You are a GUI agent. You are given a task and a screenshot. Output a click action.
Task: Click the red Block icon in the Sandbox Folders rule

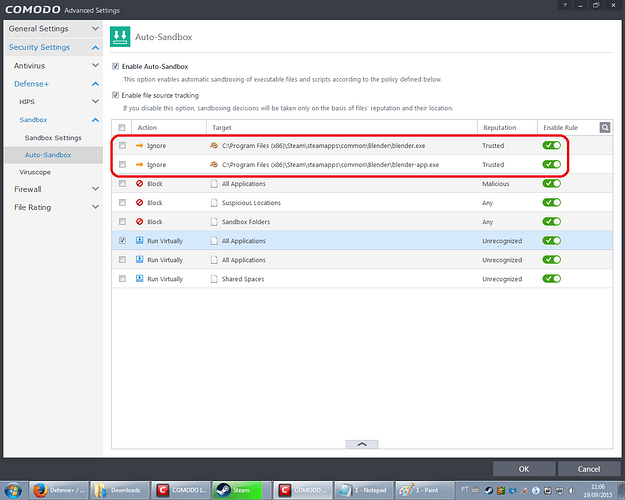[139, 221]
